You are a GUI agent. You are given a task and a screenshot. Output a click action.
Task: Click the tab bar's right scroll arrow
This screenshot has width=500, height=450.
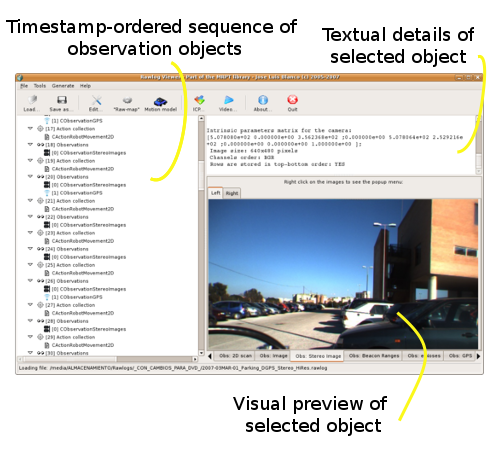tap(478, 356)
